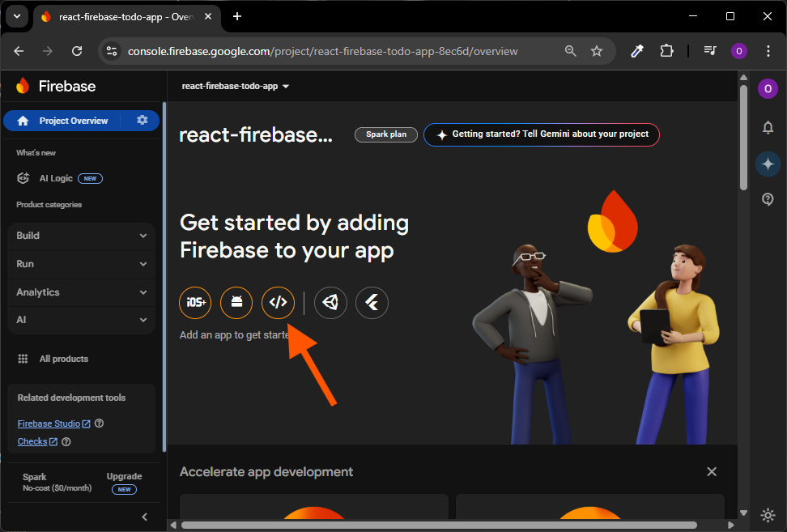
Task: Click the scroll left arrow at bottom
Action: point(173,525)
